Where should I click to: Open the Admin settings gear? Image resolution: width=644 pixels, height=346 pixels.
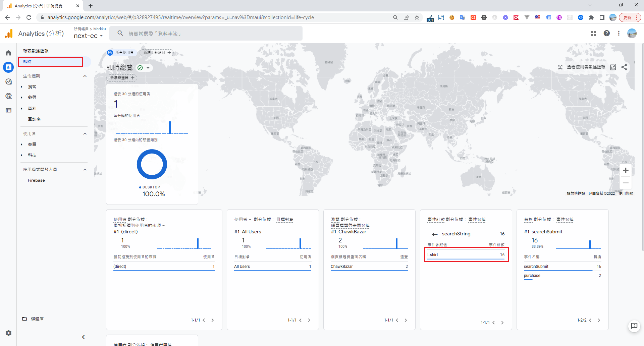[8, 333]
